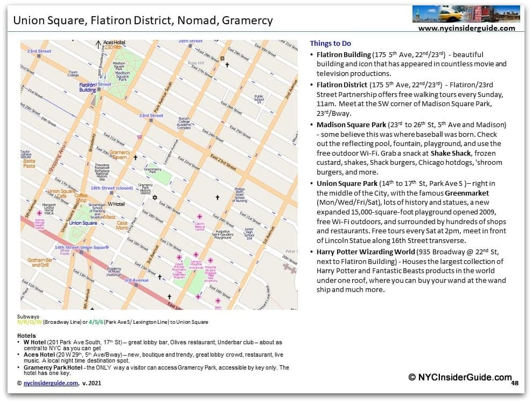Click the bold Flatiron Building list entry
The width and height of the screenshot is (532, 403).
pyautogui.click(x=344, y=54)
